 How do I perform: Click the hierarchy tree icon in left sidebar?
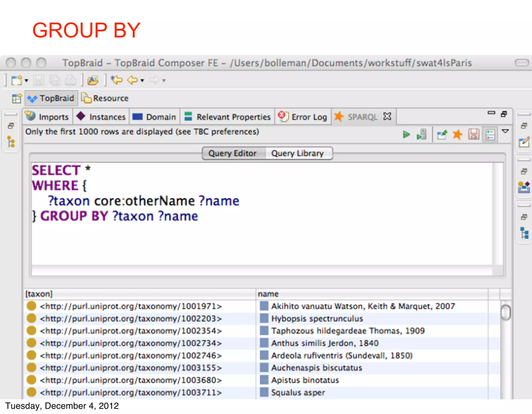(x=11, y=142)
